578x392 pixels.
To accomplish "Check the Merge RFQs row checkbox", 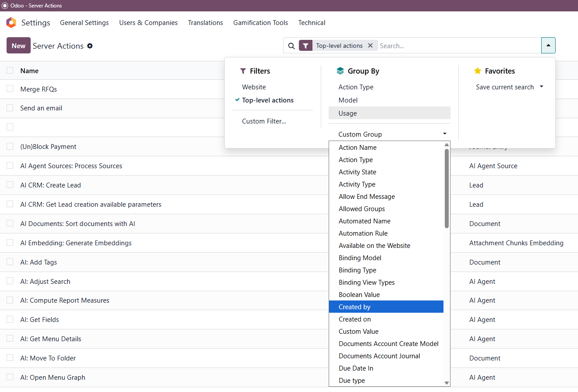I will click(10, 89).
